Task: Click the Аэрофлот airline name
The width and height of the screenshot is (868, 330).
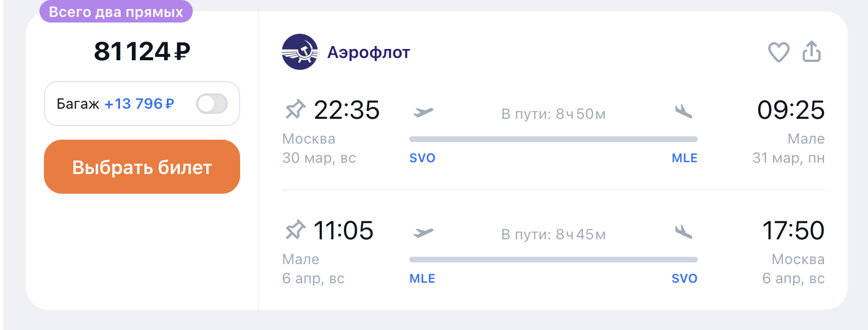Action: point(369,52)
